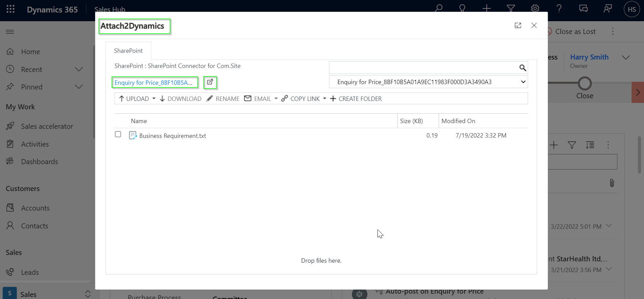Click the EMAIL button
The width and height of the screenshot is (644, 299).
pos(258,99)
